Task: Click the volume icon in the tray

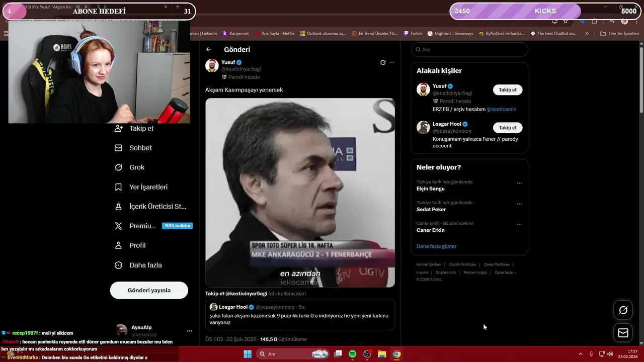Action: (610, 354)
